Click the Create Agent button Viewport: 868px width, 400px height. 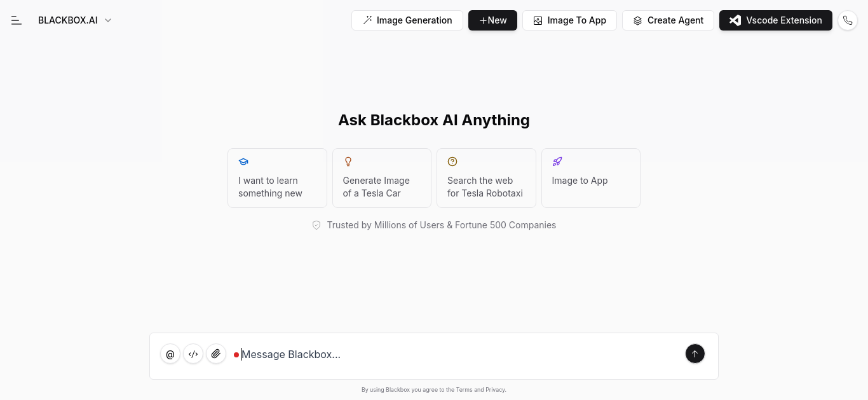(x=668, y=20)
